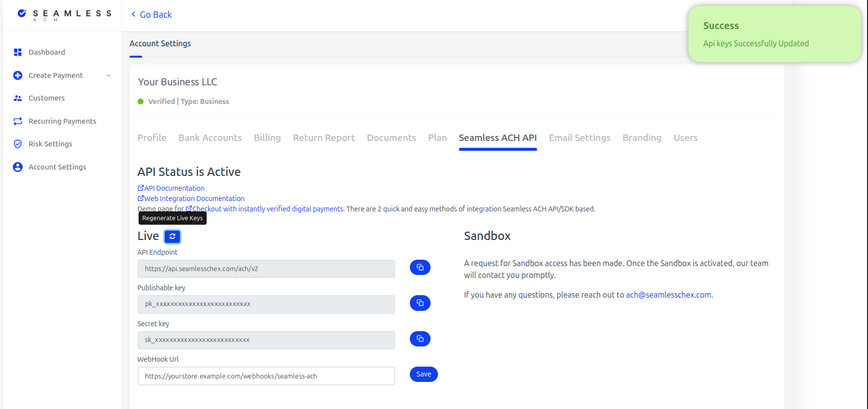Click the Seamless ACH logo
The width and height of the screenshot is (868, 409).
point(64,15)
